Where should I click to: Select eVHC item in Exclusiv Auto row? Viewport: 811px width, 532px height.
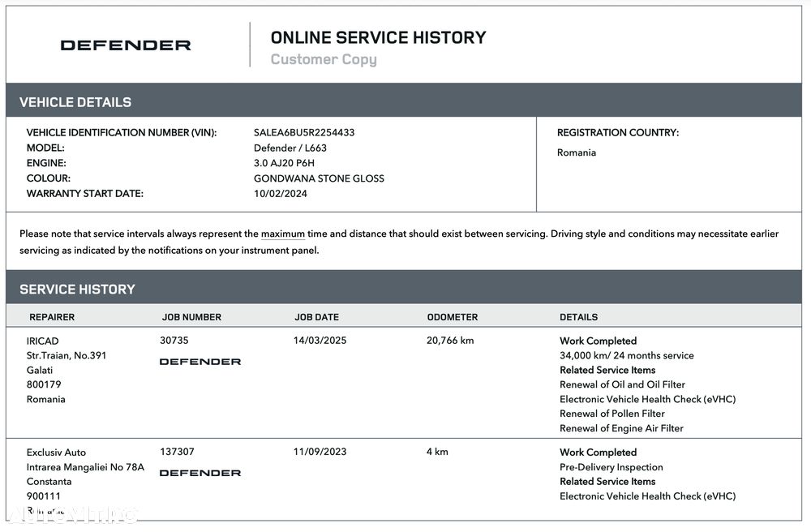tap(647, 496)
